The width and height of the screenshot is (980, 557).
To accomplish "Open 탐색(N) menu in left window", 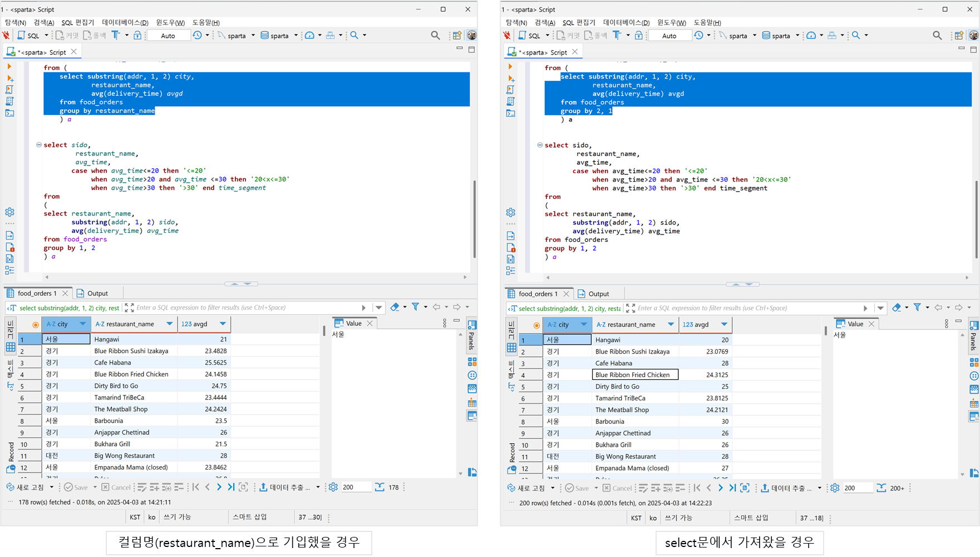I will click(15, 22).
